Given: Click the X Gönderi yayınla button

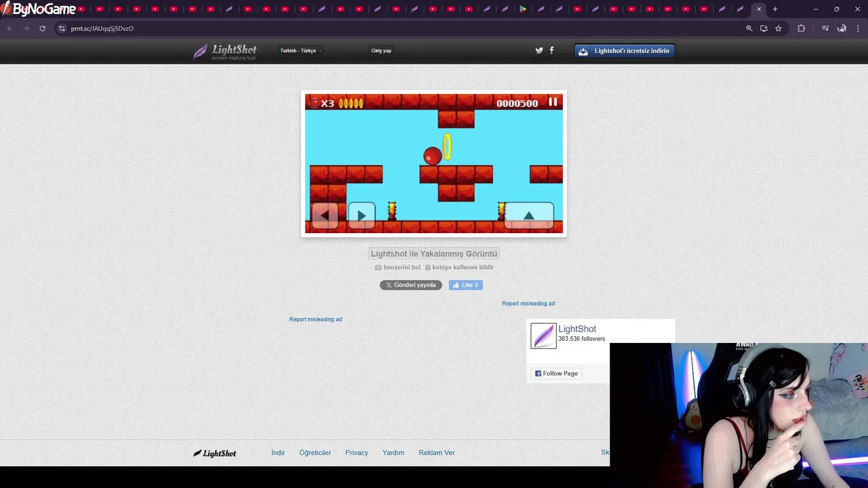Looking at the screenshot, I should [411, 285].
